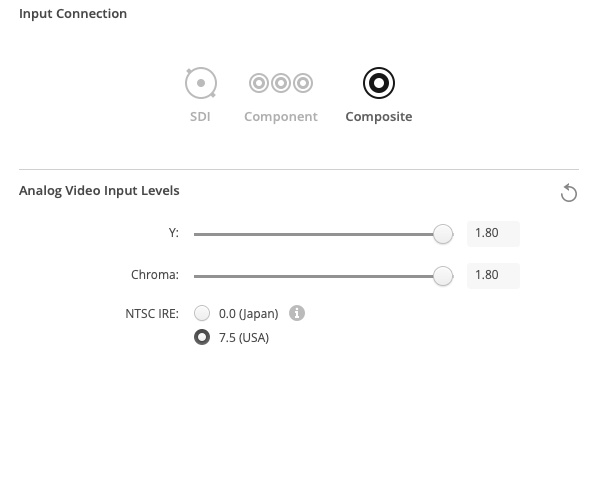606x485 pixels.
Task: Click the info icon beside 0.0 (Japan)
Action: click(x=296, y=313)
